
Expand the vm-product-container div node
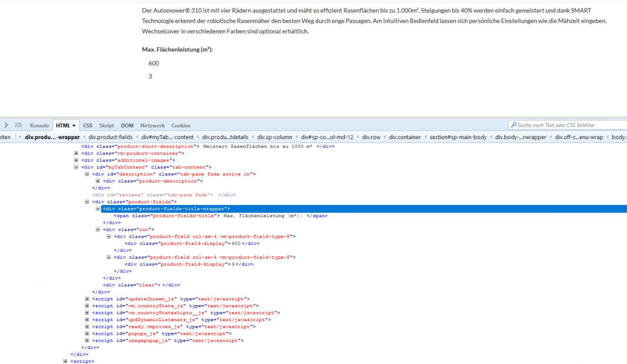(76, 153)
